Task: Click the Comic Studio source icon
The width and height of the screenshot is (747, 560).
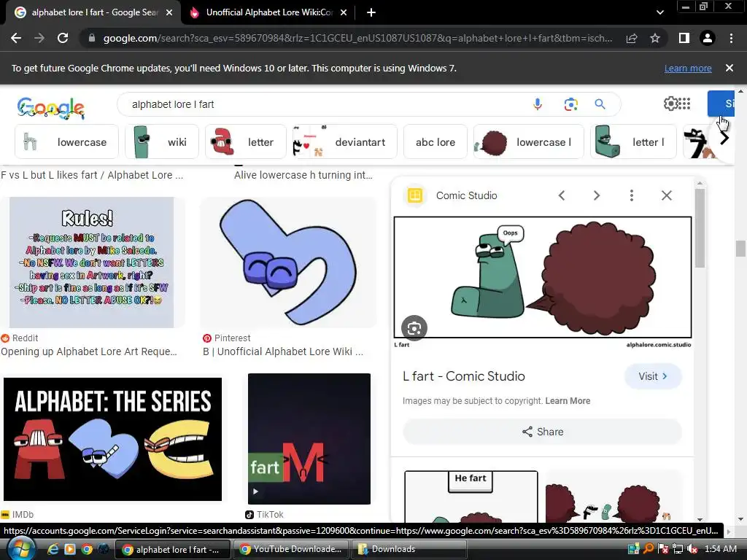Action: [x=415, y=195]
